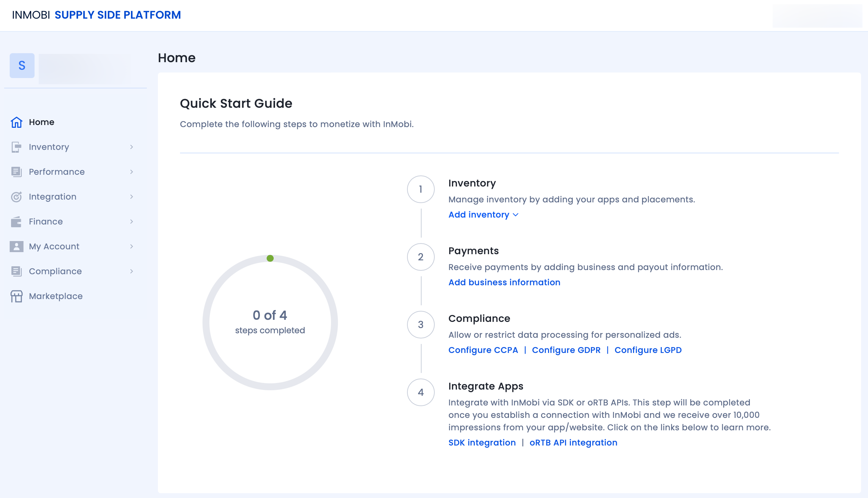Click the Finance wallet icon
The width and height of the screenshot is (868, 498).
tap(16, 222)
